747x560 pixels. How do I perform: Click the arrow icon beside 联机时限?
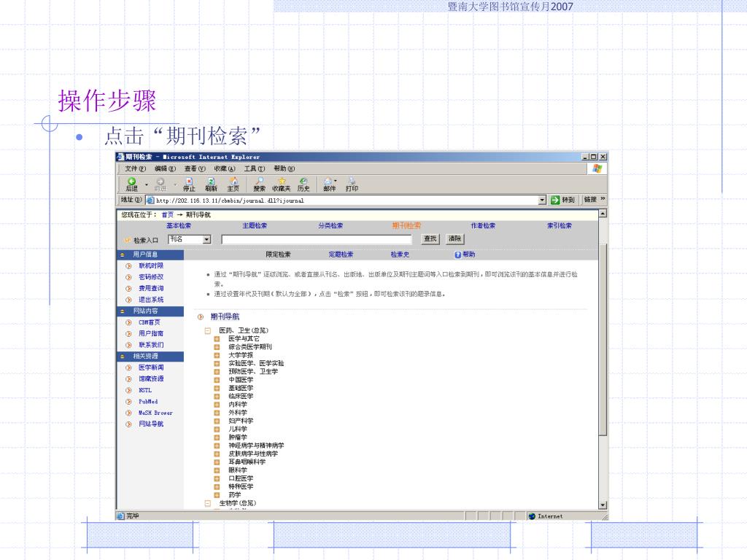[x=128, y=265]
